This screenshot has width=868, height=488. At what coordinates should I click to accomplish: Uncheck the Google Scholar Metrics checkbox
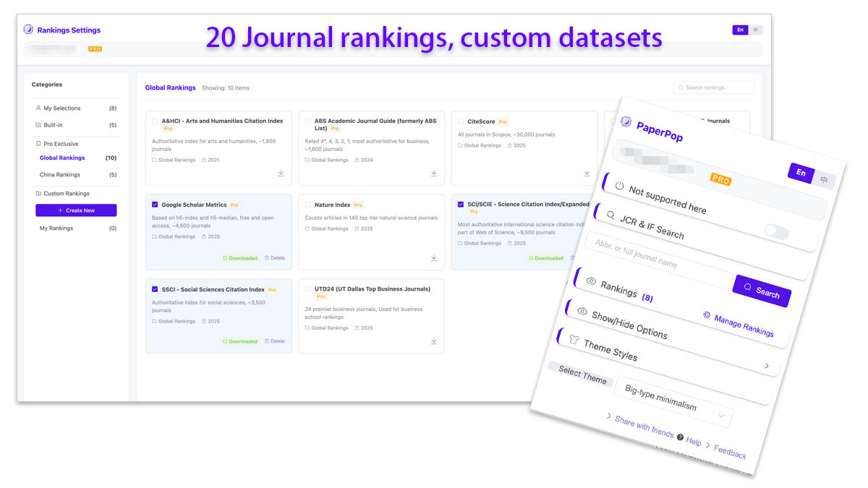coord(154,205)
